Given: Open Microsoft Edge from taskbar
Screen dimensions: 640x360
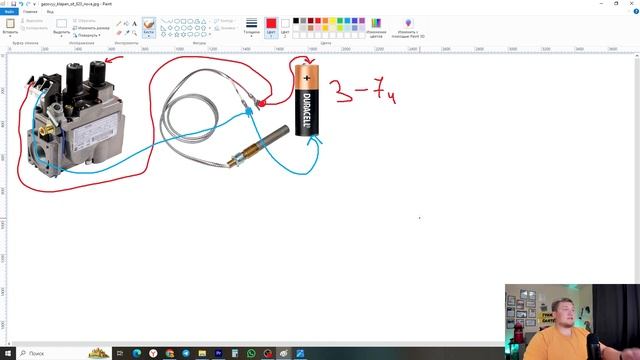Looking at the screenshot, I should 137,353.
